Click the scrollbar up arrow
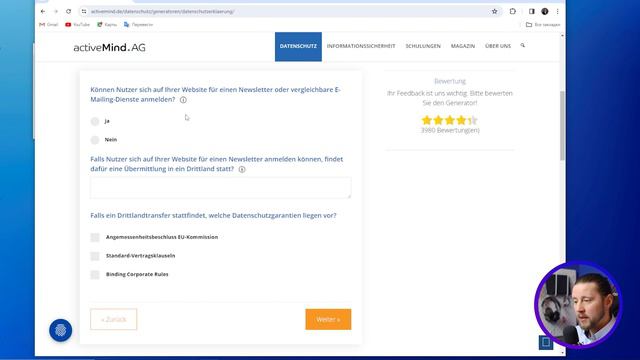The height and width of the screenshot is (360, 640). click(x=562, y=36)
